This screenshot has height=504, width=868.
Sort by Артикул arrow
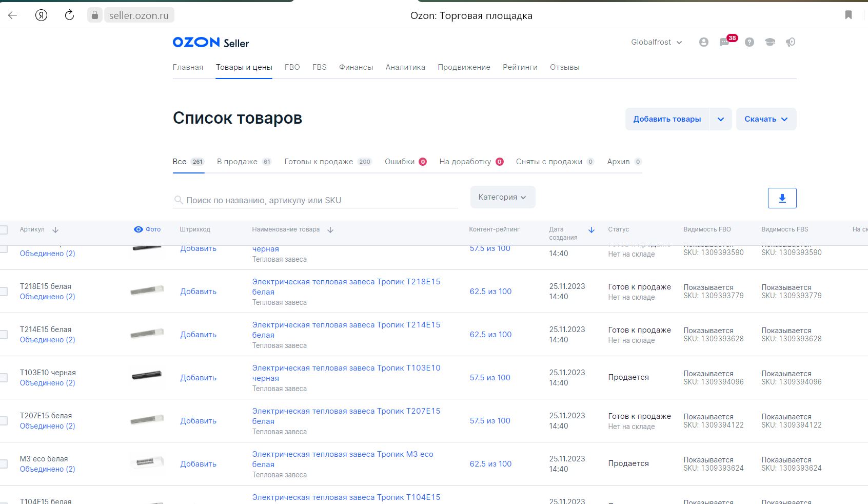55,230
